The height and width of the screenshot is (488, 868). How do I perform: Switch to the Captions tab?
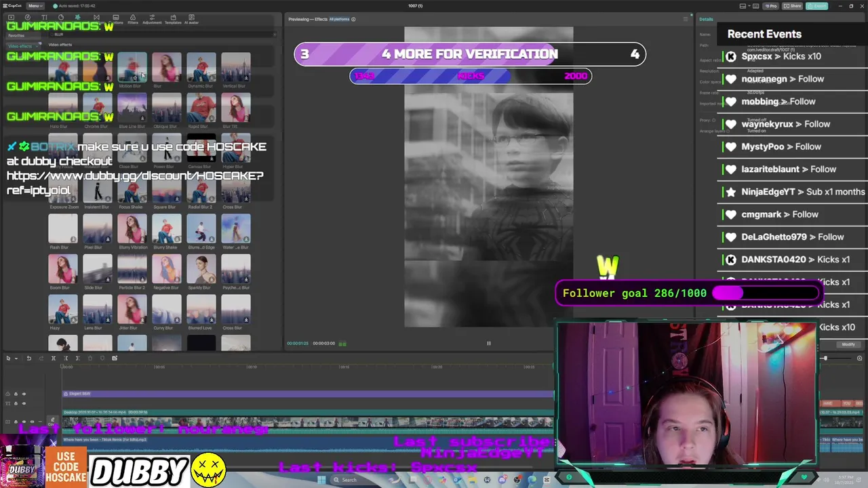click(x=115, y=19)
